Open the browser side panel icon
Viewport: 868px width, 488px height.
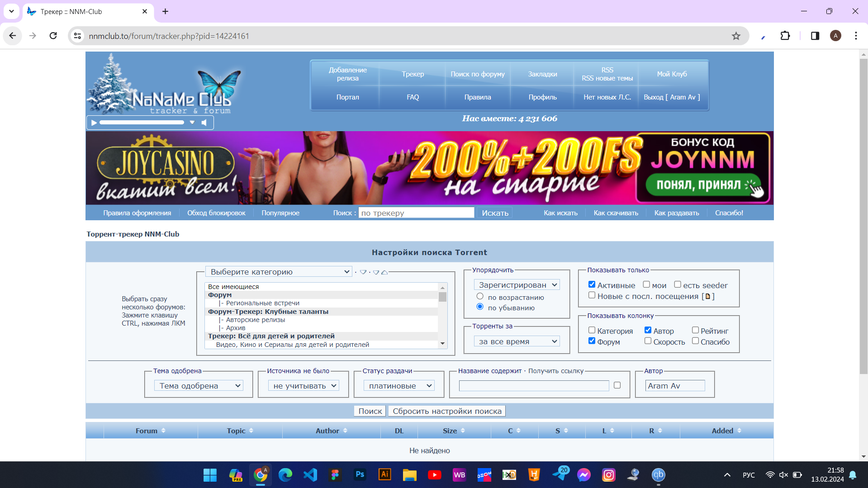coord(815,36)
